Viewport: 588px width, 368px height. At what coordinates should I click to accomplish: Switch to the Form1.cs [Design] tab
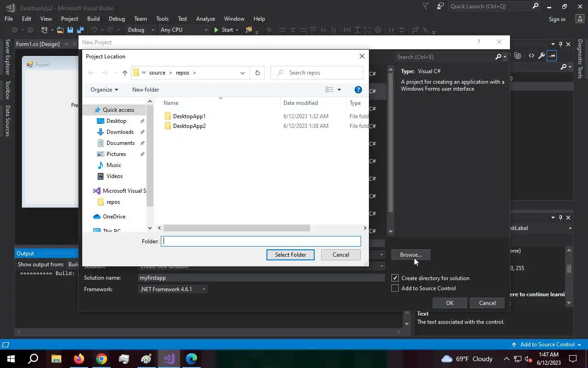click(x=38, y=44)
